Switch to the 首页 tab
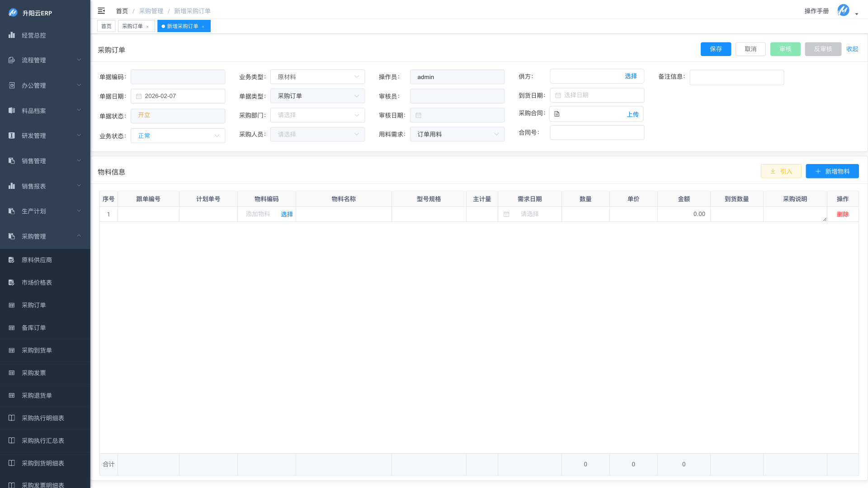This screenshot has width=868, height=488. tap(106, 26)
